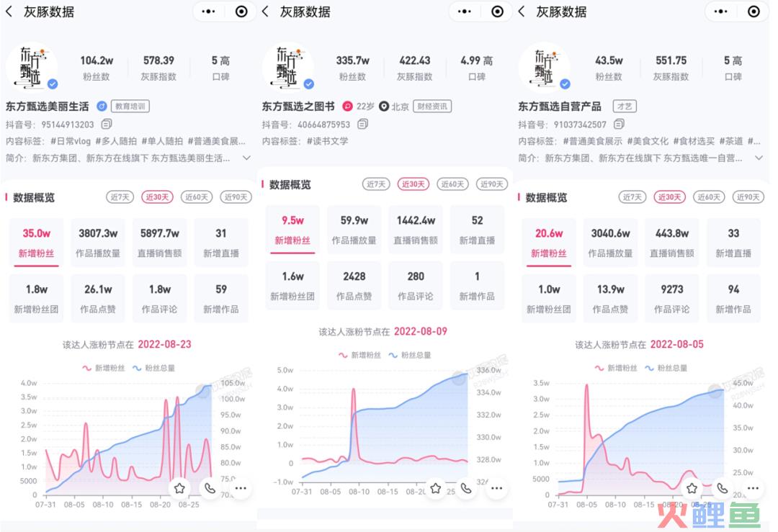Toggle the 新增粉丝 legend in the 东方甄选美丽生活 chart
This screenshot has height=532, width=778.
[x=103, y=368]
